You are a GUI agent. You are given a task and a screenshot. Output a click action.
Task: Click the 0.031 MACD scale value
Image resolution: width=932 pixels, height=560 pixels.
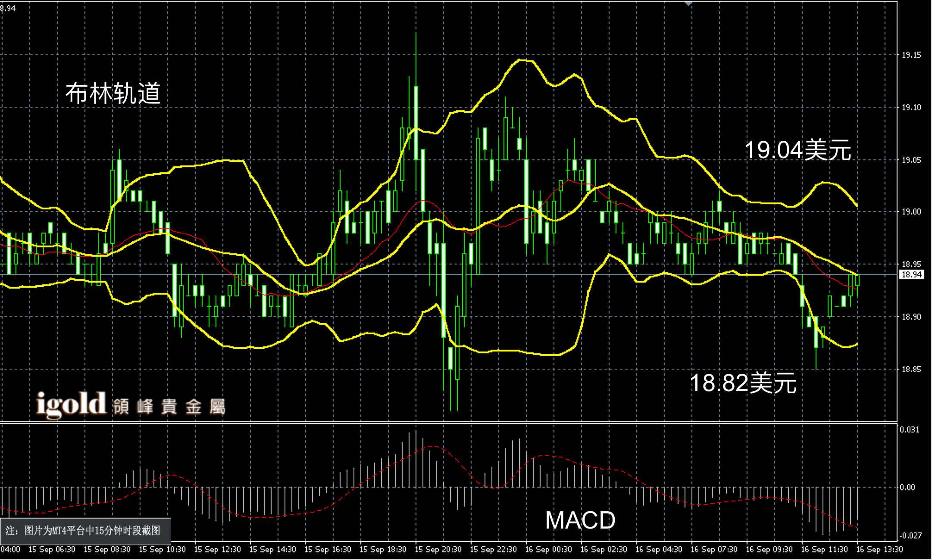click(909, 429)
